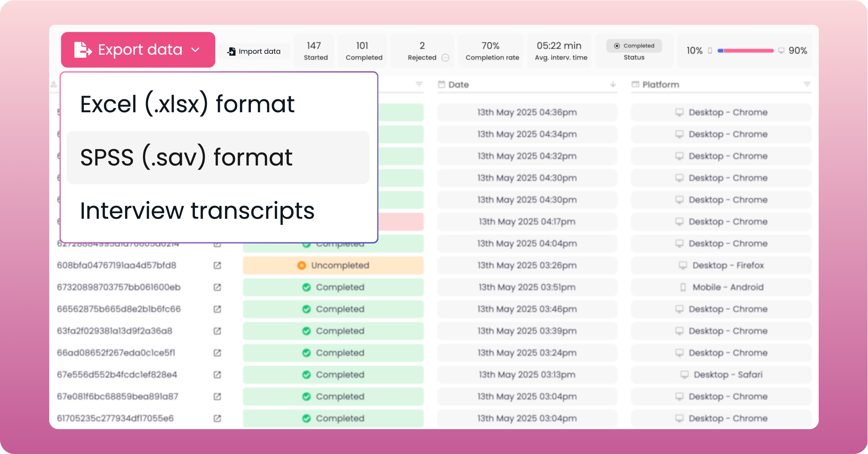
Task: Choose SPSS (.sav) format option
Action: pos(186,157)
